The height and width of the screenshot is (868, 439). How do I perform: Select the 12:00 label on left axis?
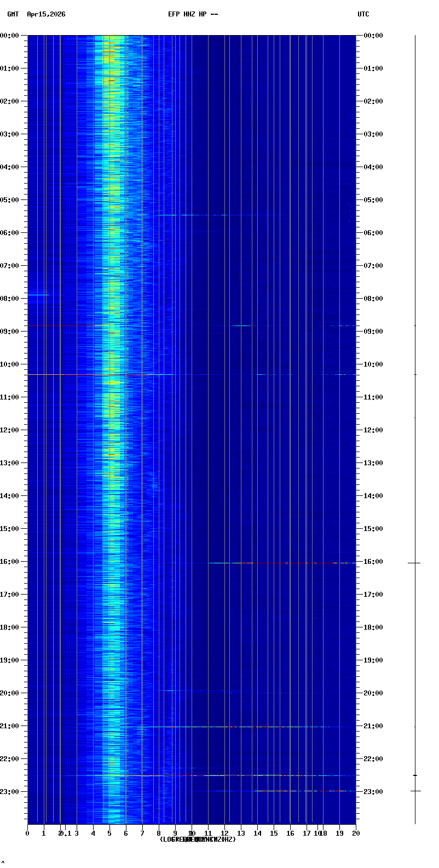9,430
